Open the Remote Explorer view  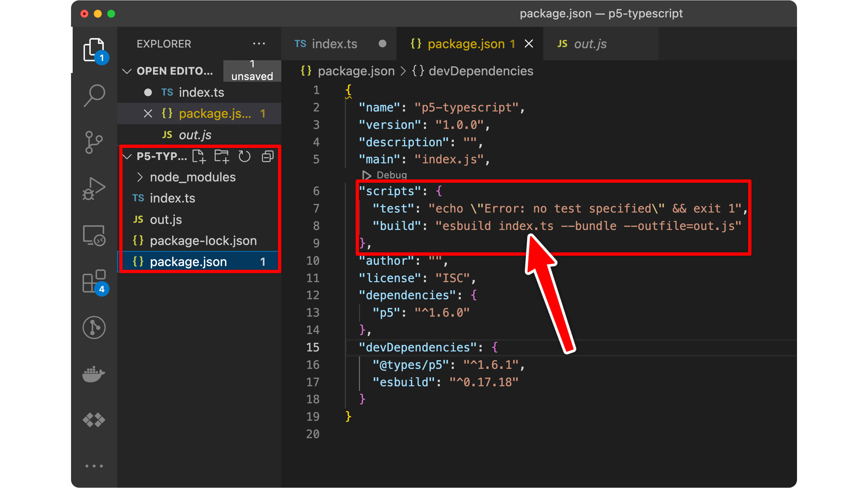[x=94, y=235]
